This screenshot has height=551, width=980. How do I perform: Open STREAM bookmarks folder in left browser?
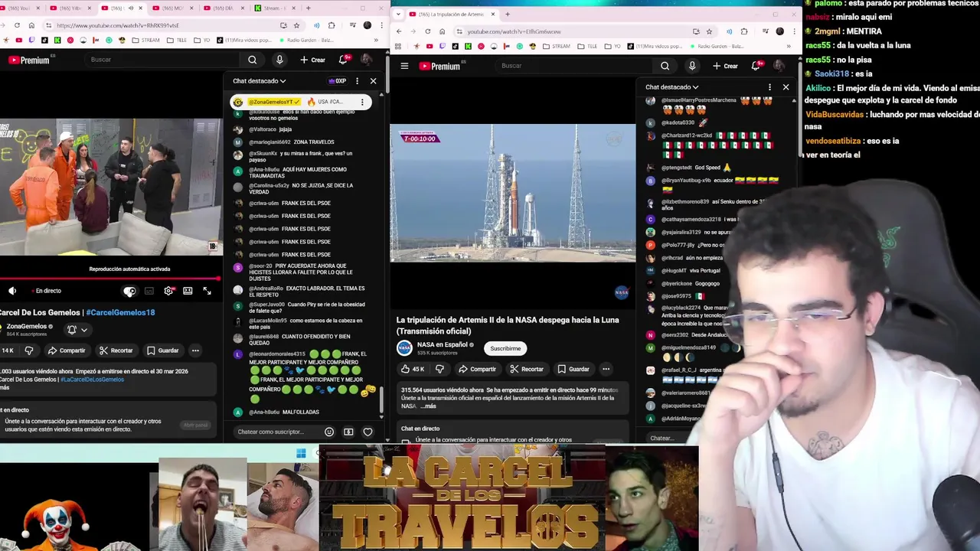145,40
